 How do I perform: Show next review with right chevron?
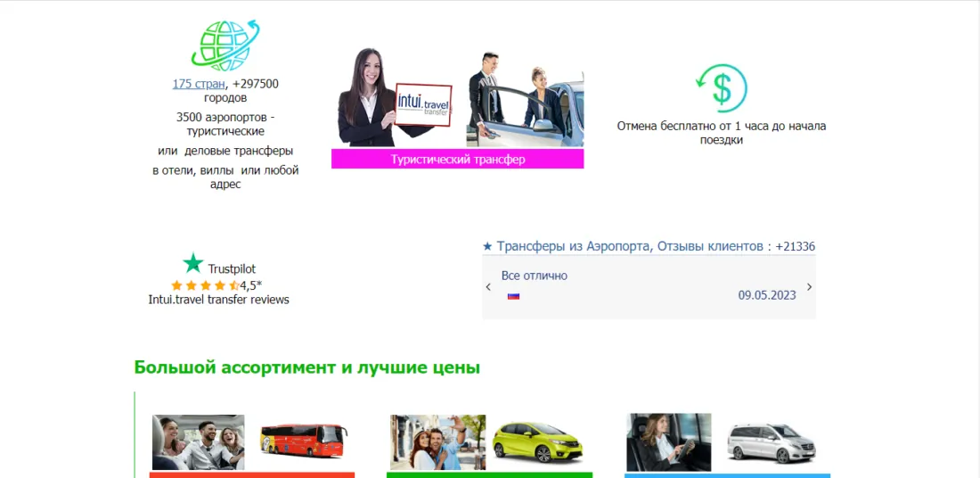[809, 287]
